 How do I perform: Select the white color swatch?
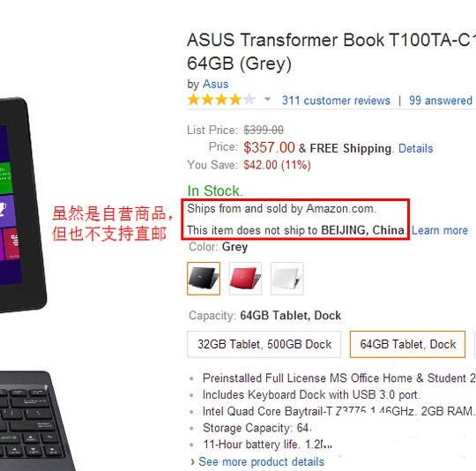[x=286, y=279]
